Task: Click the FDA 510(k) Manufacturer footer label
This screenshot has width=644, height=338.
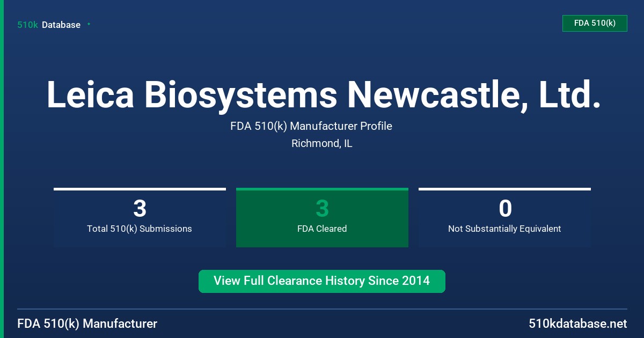Action: tap(87, 324)
